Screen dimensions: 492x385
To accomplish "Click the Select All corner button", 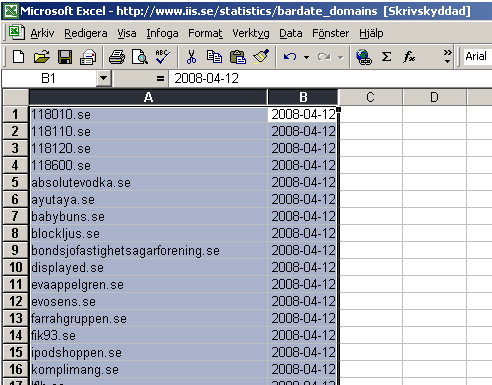I will pos(15,97).
